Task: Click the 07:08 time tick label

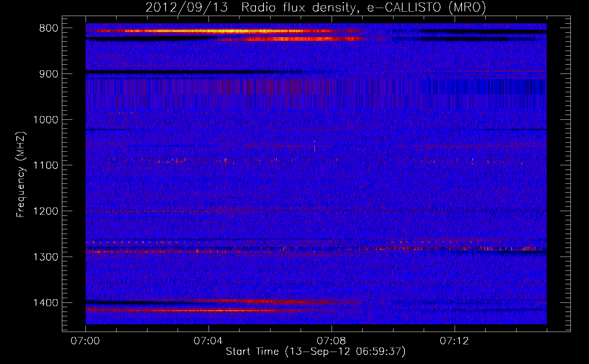Action: coord(332,341)
